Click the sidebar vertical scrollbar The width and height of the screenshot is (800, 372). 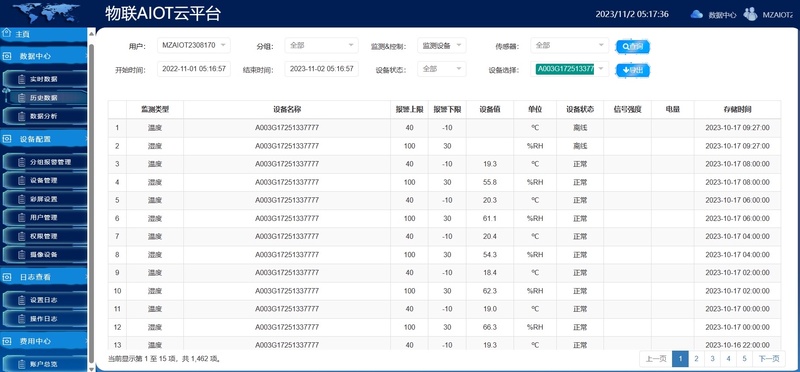pos(91,202)
